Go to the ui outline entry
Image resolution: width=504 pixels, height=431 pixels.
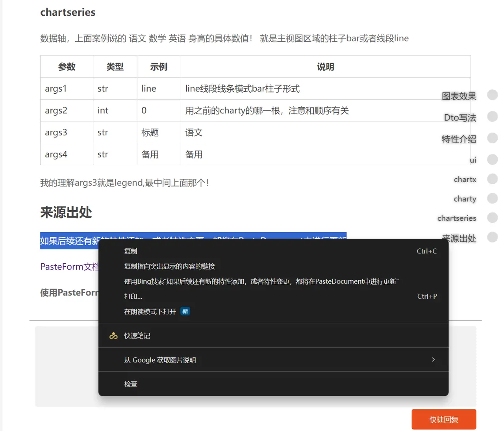pyautogui.click(x=473, y=160)
